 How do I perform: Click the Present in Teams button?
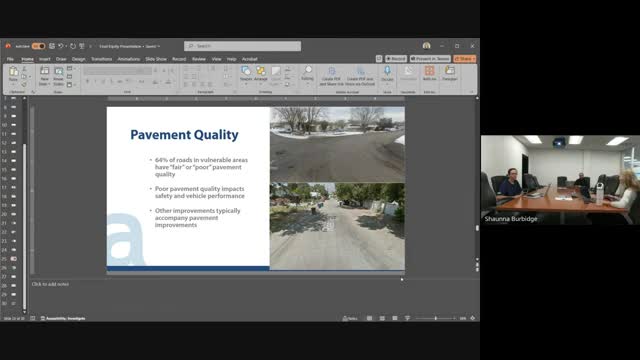[x=430, y=59]
